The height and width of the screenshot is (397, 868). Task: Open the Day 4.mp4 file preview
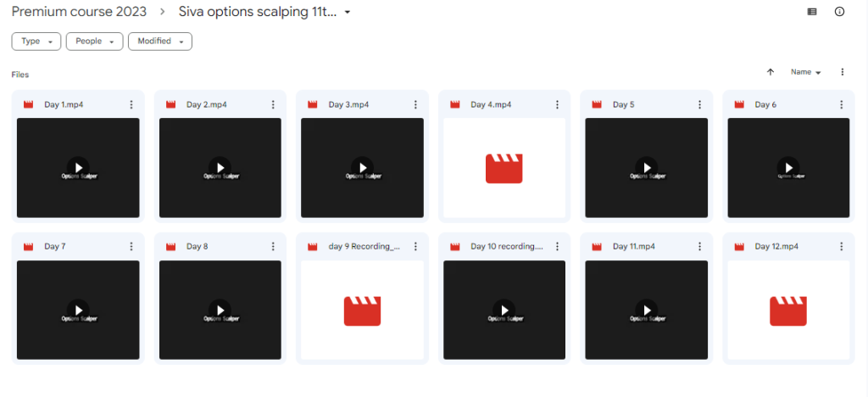coord(504,168)
